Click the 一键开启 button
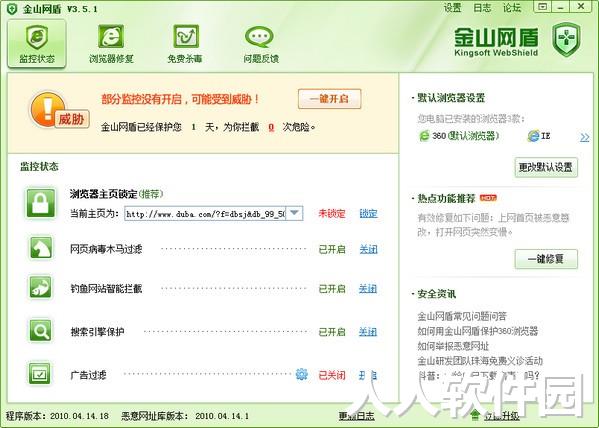This screenshot has width=599, height=428. pos(329,99)
